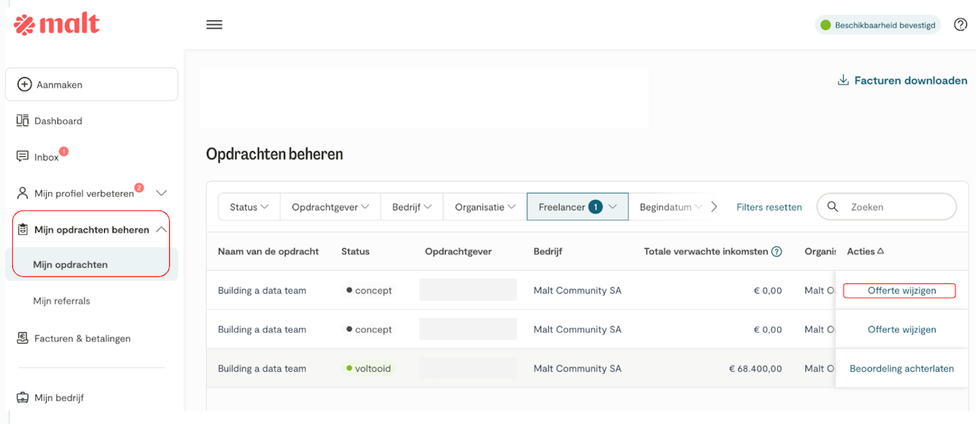Open Mijn referrals in sidebar
980x424 pixels.
point(61,301)
